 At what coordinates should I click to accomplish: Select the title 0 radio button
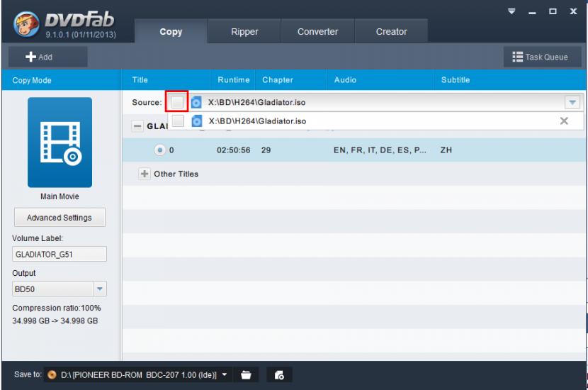pyautogui.click(x=159, y=150)
